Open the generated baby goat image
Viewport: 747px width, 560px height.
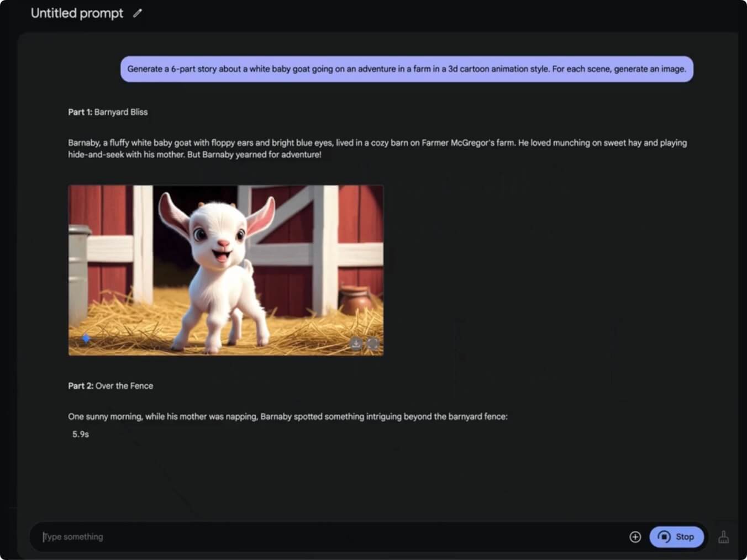tap(225, 270)
